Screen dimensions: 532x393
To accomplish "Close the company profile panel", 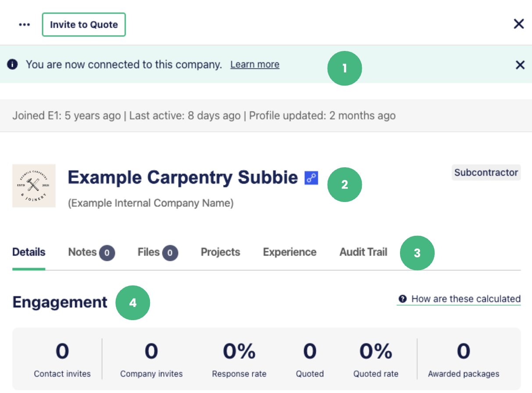I will 519,24.
